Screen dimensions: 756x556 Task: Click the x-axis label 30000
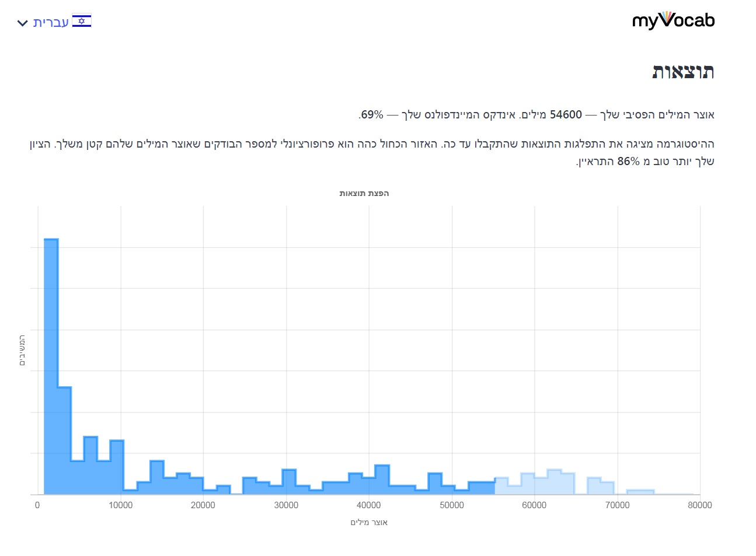point(286,505)
